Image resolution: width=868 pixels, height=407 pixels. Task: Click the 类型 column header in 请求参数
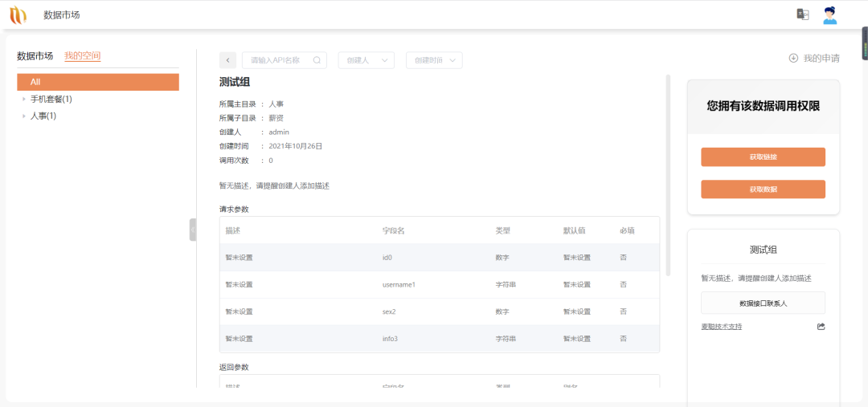(x=502, y=230)
